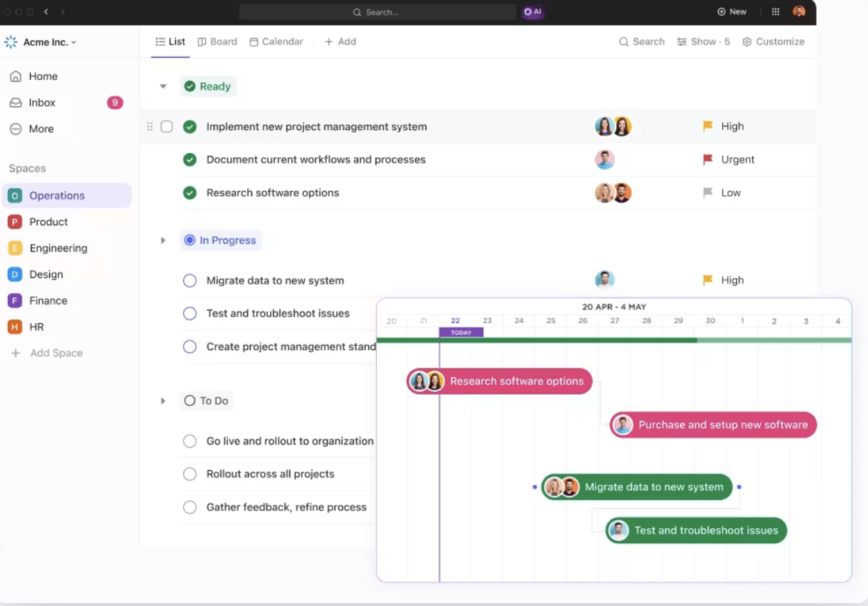Click the Acme Inc. workspace logo

(x=11, y=42)
